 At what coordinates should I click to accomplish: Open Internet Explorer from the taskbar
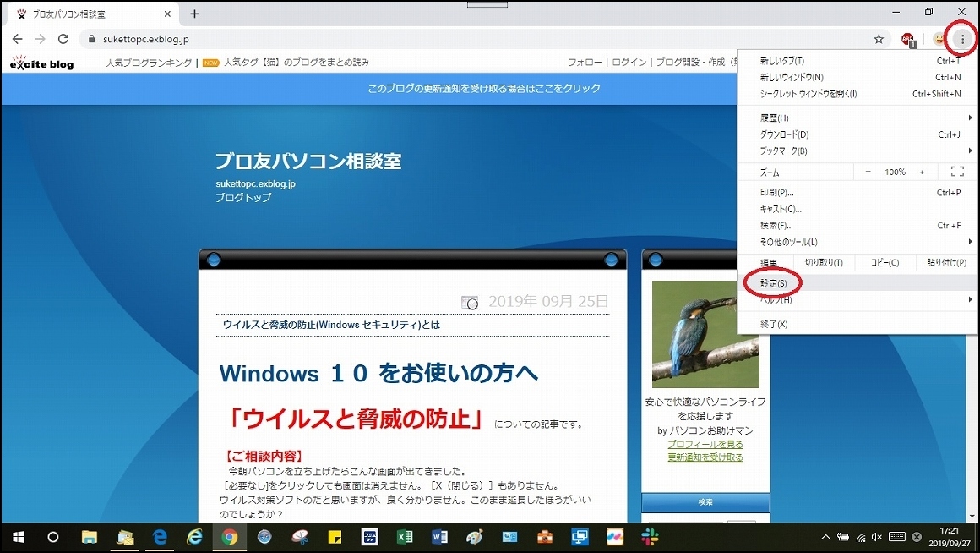coord(195,538)
